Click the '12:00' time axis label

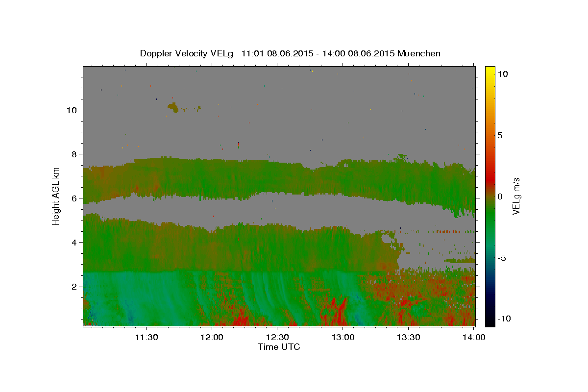tap(212, 337)
